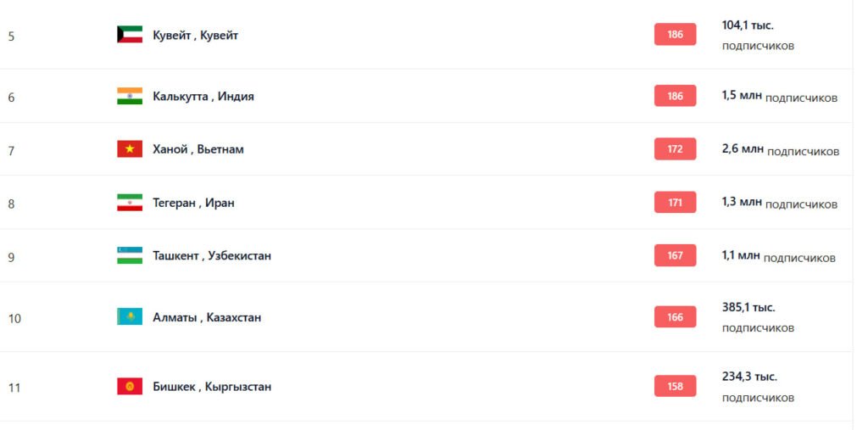This screenshot has height=430, width=868.
Task: Click the India flag icon
Action: pyautogui.click(x=130, y=96)
